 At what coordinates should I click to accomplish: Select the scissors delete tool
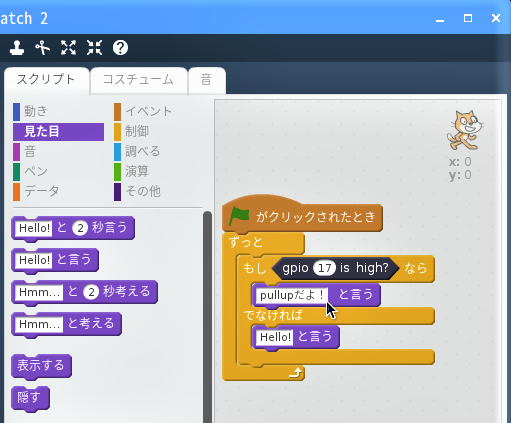click(x=42, y=48)
